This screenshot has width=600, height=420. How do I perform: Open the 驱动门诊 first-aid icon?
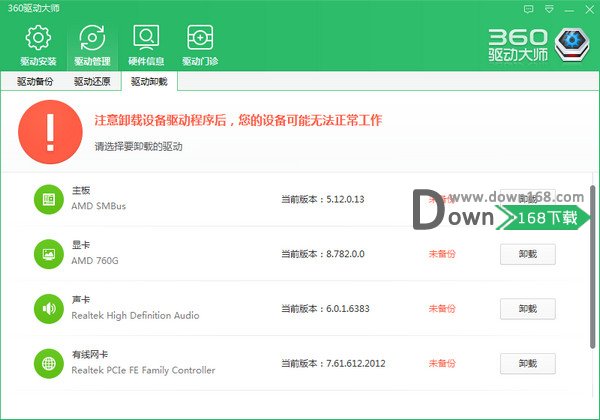200,37
